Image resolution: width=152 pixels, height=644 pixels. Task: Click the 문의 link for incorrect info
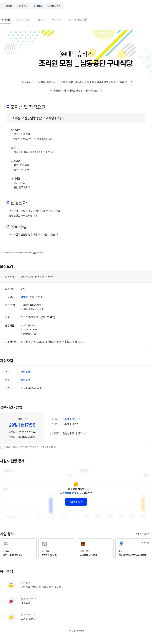click(35, 252)
